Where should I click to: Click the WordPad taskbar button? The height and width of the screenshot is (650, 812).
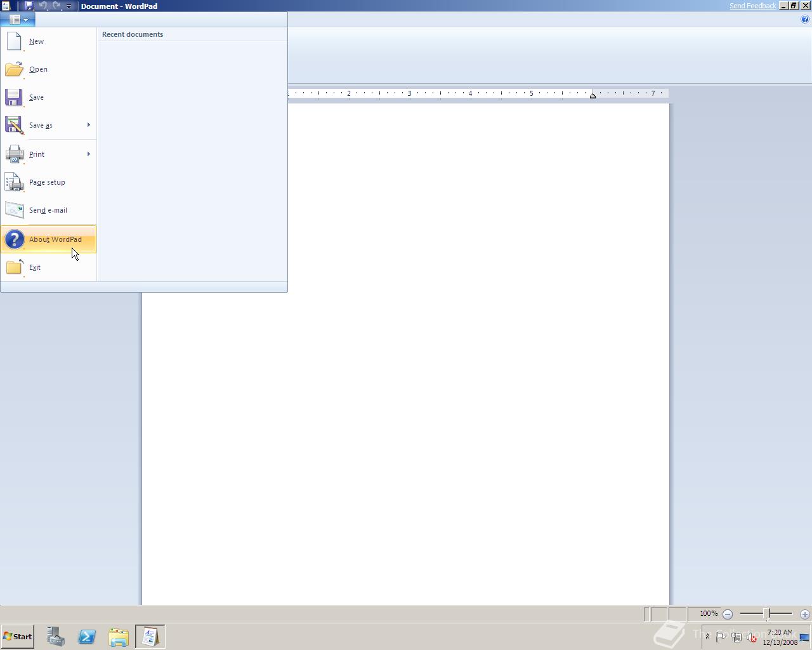150,637
